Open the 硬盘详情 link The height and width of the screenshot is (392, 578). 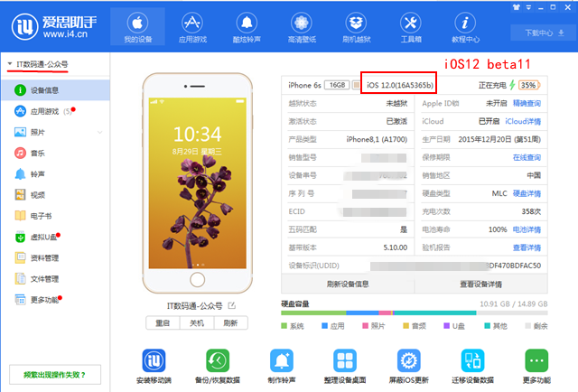click(x=527, y=193)
